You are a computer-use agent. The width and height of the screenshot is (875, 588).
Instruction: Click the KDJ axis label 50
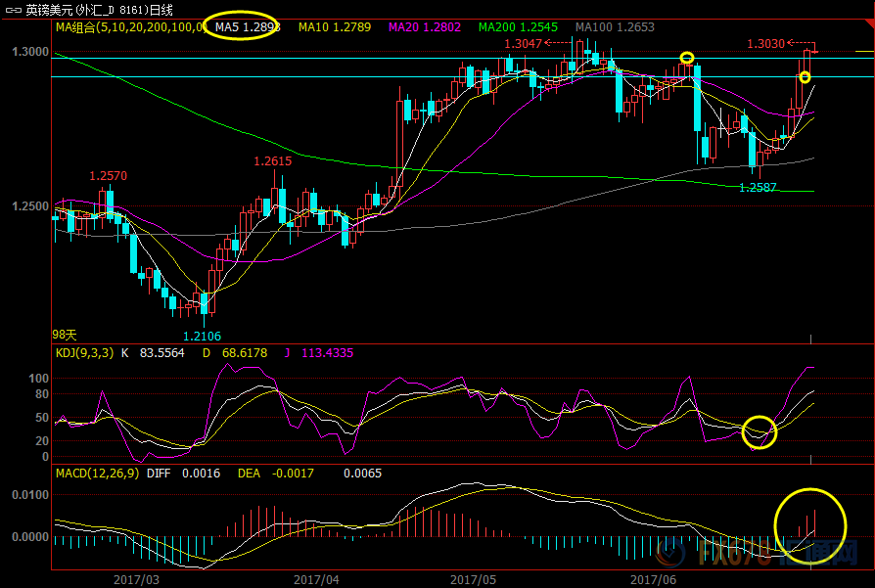point(42,418)
